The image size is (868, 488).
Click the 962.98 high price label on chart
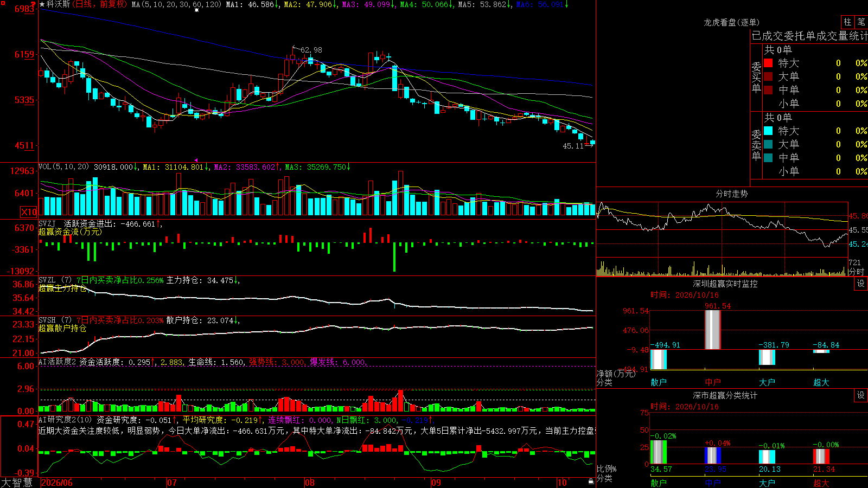(x=311, y=50)
